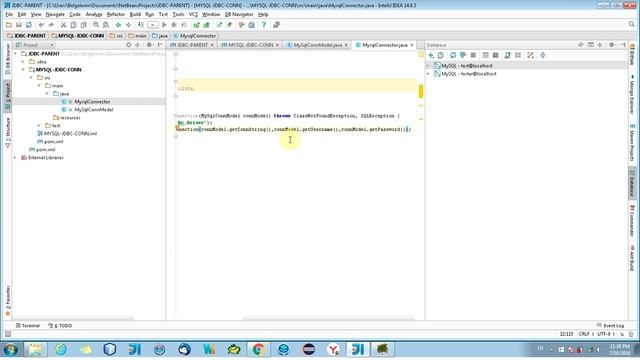
Task: Open the File menu
Action: (9, 14)
